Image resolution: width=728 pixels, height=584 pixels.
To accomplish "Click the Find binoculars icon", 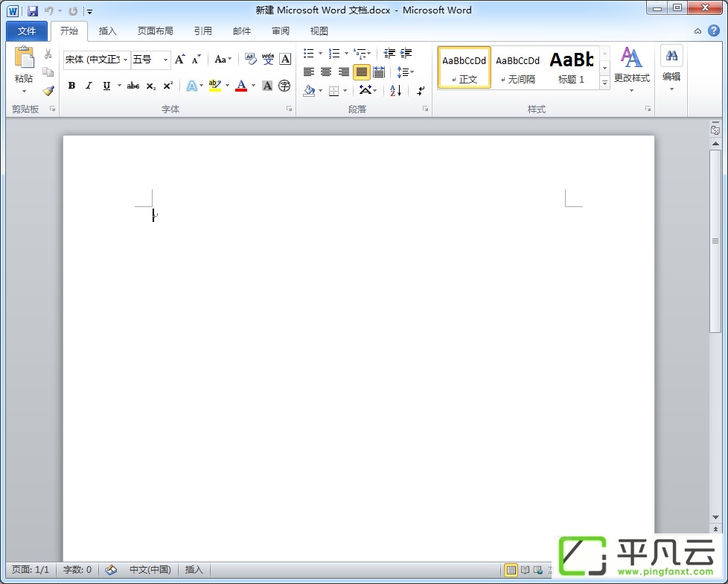I will 671,56.
